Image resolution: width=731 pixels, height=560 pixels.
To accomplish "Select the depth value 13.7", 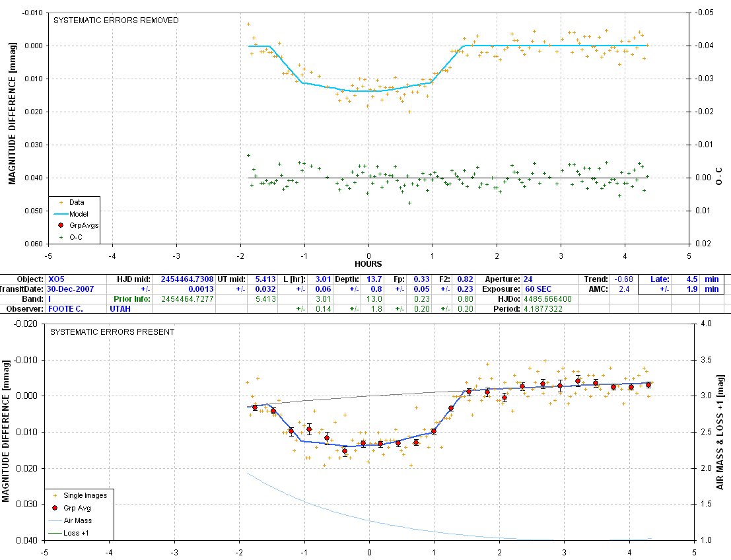I will 374,279.
